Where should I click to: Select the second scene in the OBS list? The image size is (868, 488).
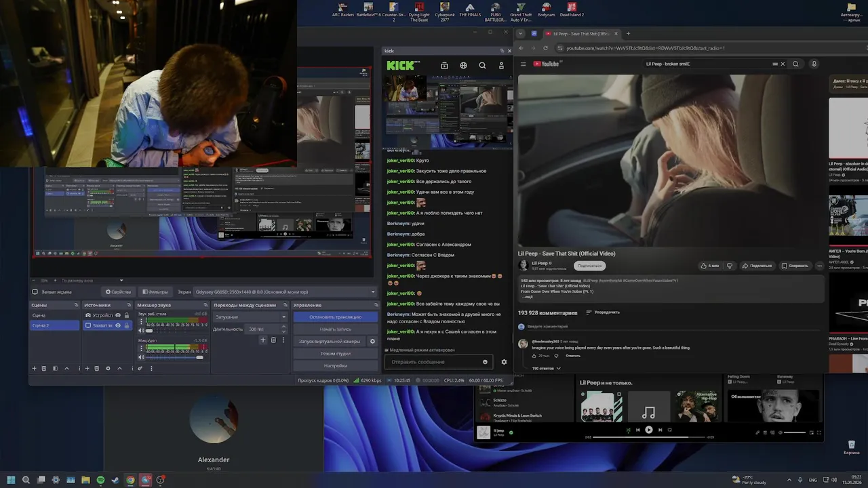click(x=54, y=325)
